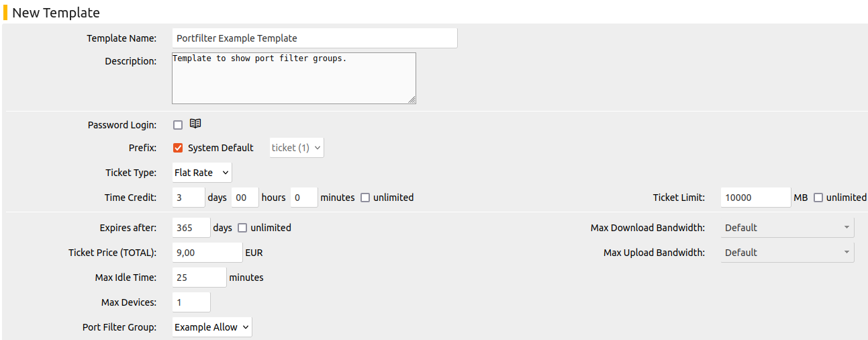Screen dimensions: 868x340
Task: Expand the Max Upload Bandwidth dropdown
Action: (x=787, y=253)
